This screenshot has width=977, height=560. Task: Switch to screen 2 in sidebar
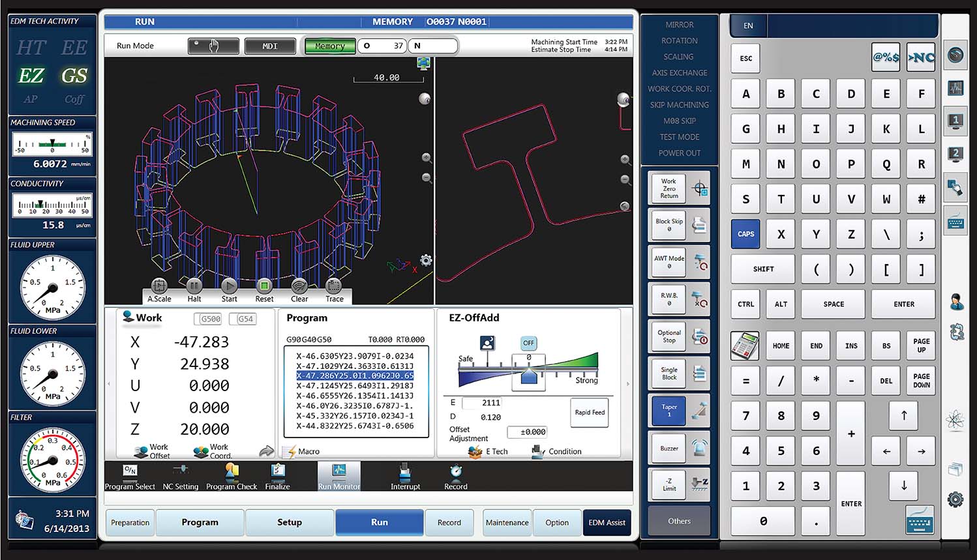[x=955, y=155]
